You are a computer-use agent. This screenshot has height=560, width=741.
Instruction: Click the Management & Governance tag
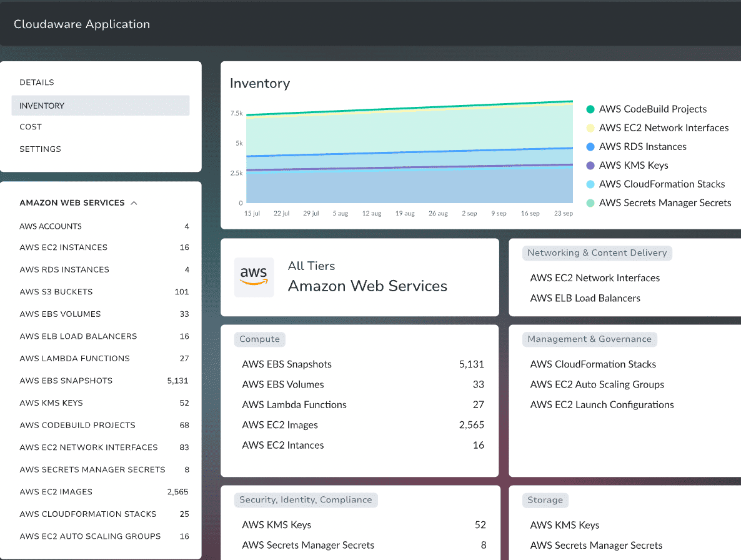click(x=589, y=339)
